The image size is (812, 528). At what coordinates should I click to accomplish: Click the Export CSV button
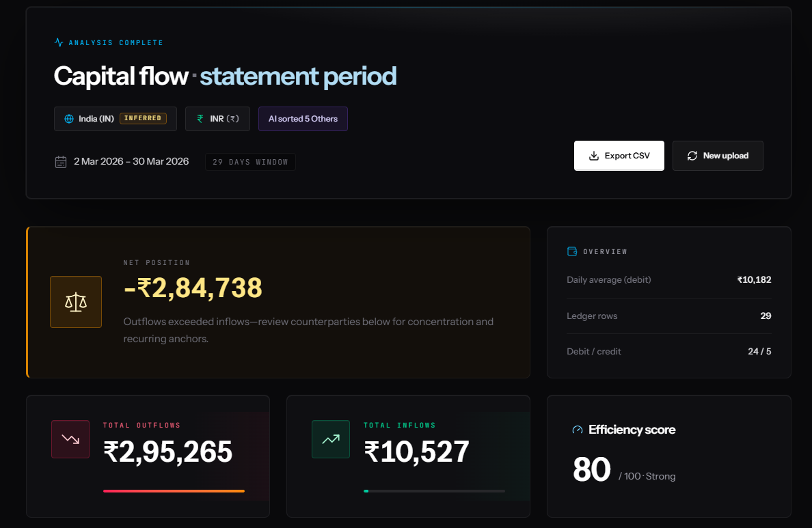[x=619, y=156]
